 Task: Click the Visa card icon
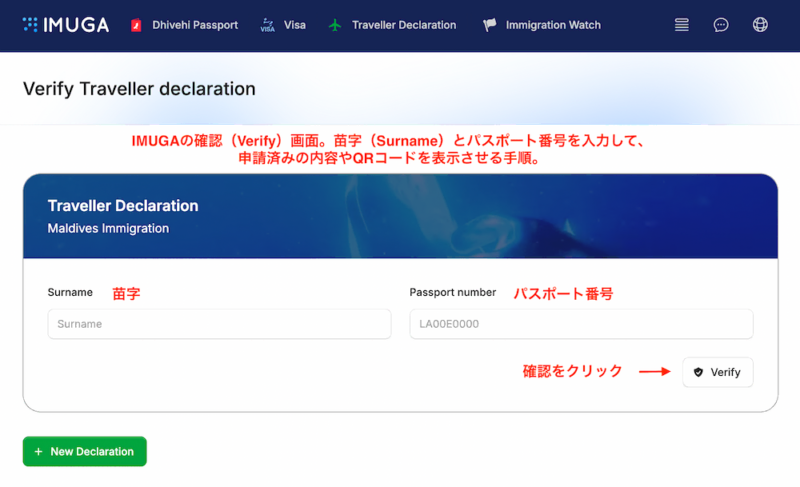(x=267, y=25)
